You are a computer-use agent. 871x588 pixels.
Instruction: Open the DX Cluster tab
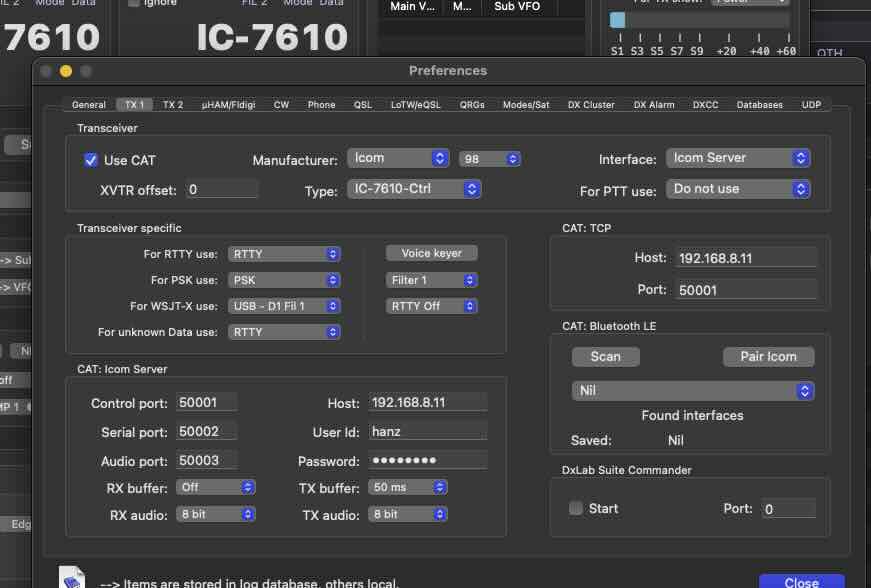click(x=591, y=105)
